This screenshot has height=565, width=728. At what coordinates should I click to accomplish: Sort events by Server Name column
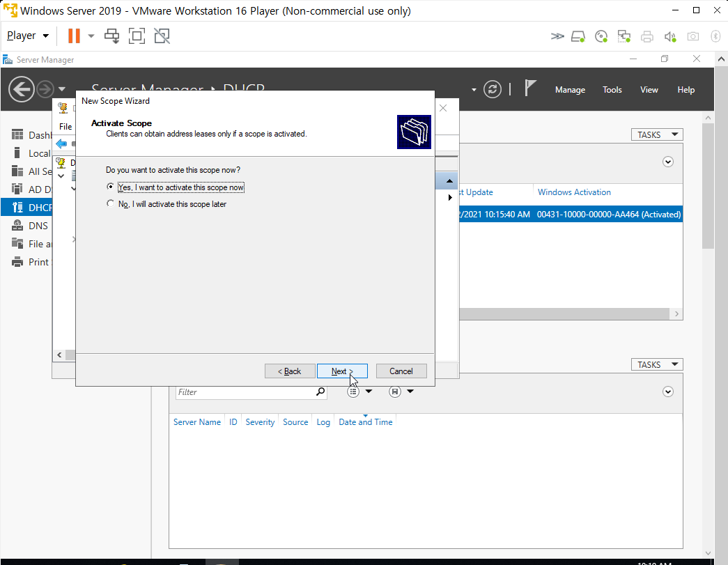pos(197,422)
